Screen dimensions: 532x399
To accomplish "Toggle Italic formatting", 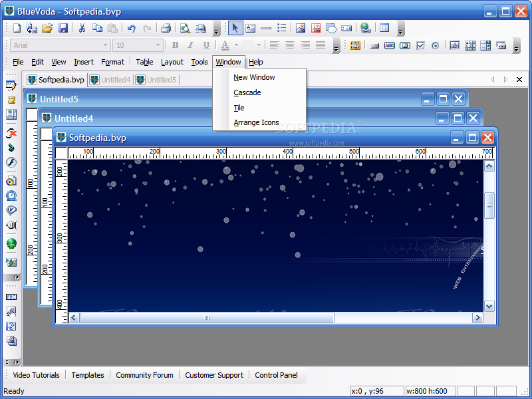I will (190, 45).
